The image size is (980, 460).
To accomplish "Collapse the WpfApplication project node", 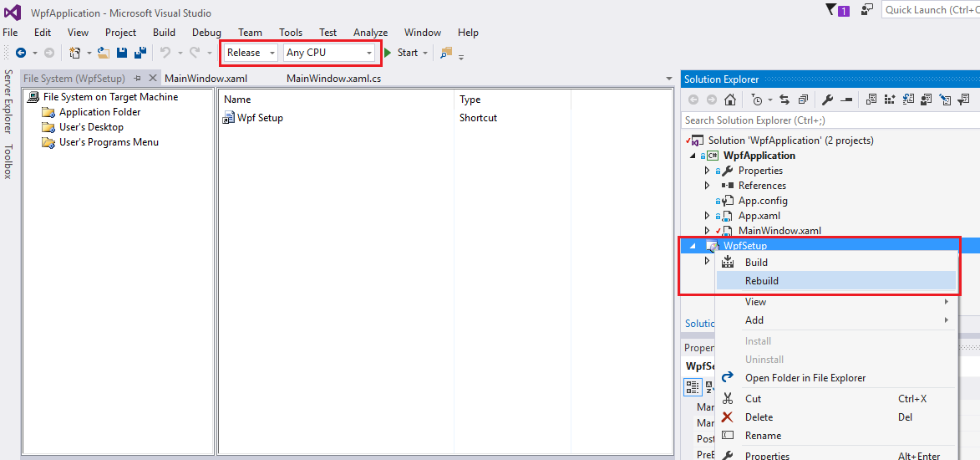I will [x=692, y=156].
